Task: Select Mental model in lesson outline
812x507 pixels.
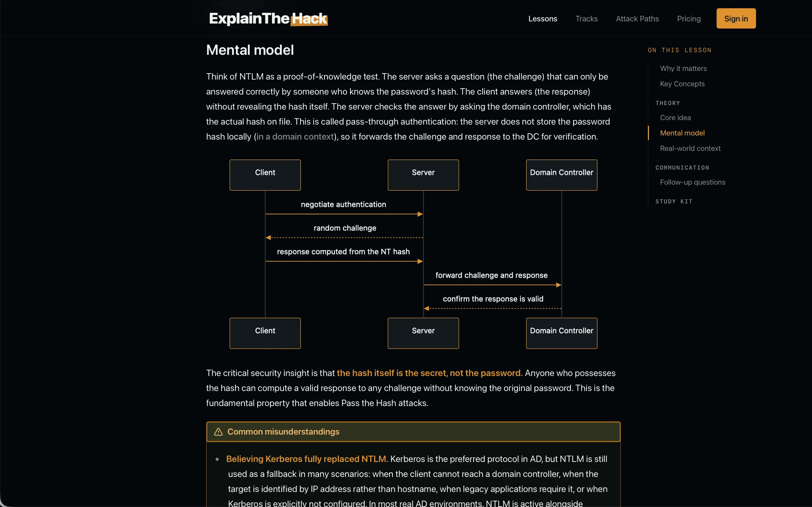Action: click(682, 133)
